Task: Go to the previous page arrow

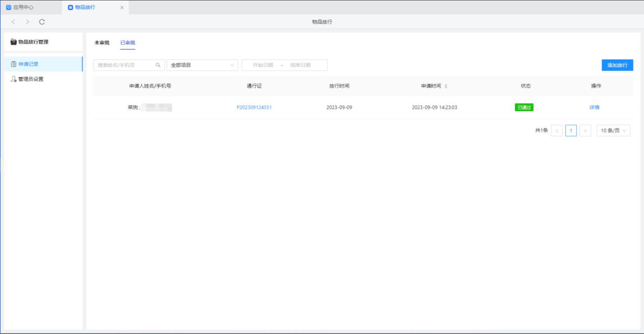Action: pyautogui.click(x=556, y=131)
